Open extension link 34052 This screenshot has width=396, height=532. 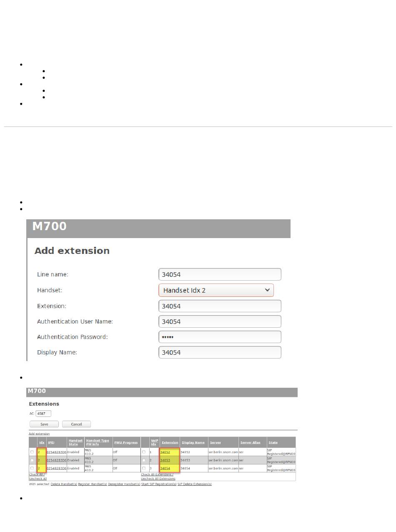point(165,452)
